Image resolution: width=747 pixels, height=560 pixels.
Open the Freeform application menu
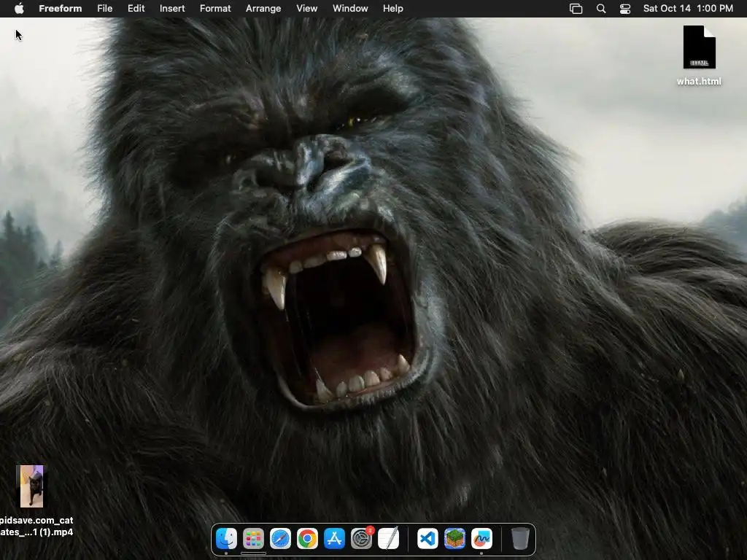pos(61,9)
